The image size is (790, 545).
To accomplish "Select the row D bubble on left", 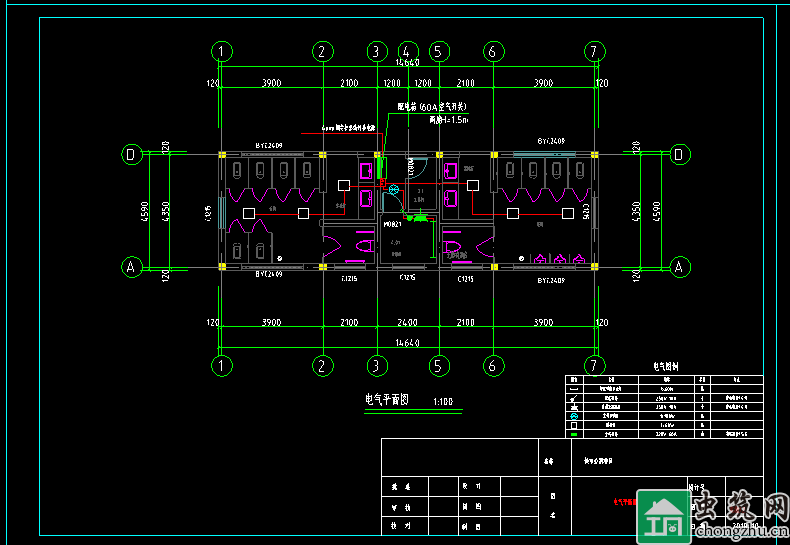I will click(131, 154).
